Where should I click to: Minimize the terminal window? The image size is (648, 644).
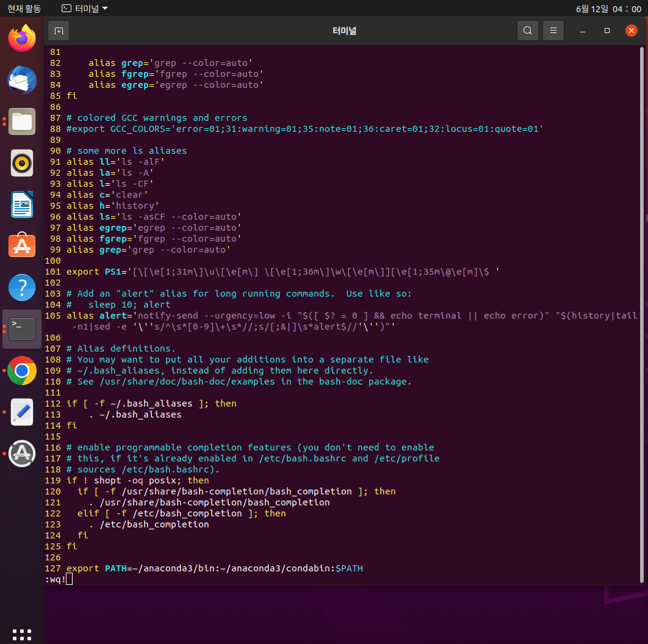point(582,31)
